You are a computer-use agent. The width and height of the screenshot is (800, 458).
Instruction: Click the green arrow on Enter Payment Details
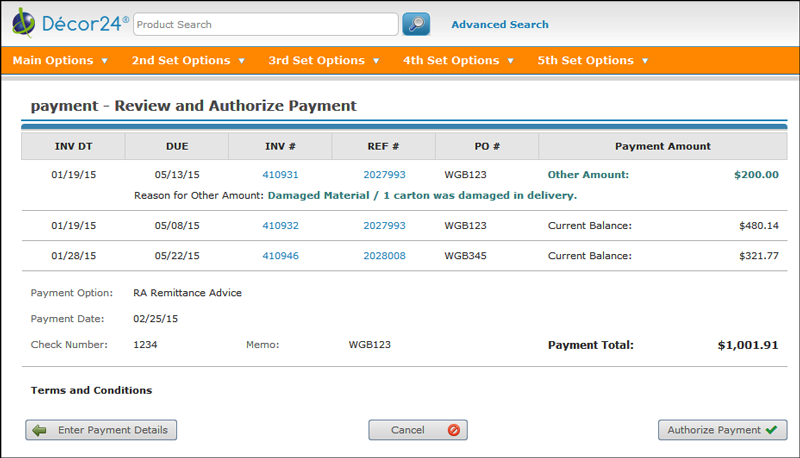click(x=40, y=430)
